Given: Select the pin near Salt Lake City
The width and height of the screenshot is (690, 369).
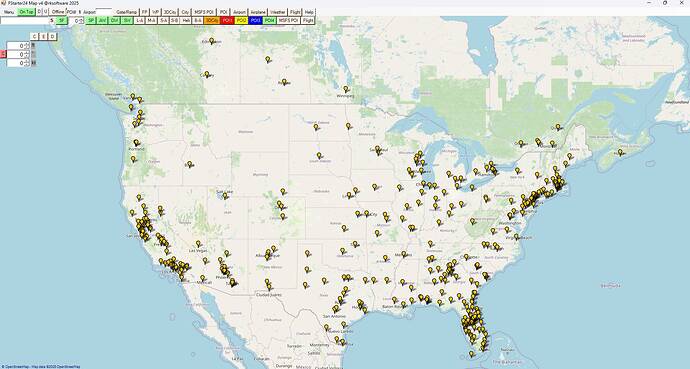Looking at the screenshot, I should coord(225,195).
